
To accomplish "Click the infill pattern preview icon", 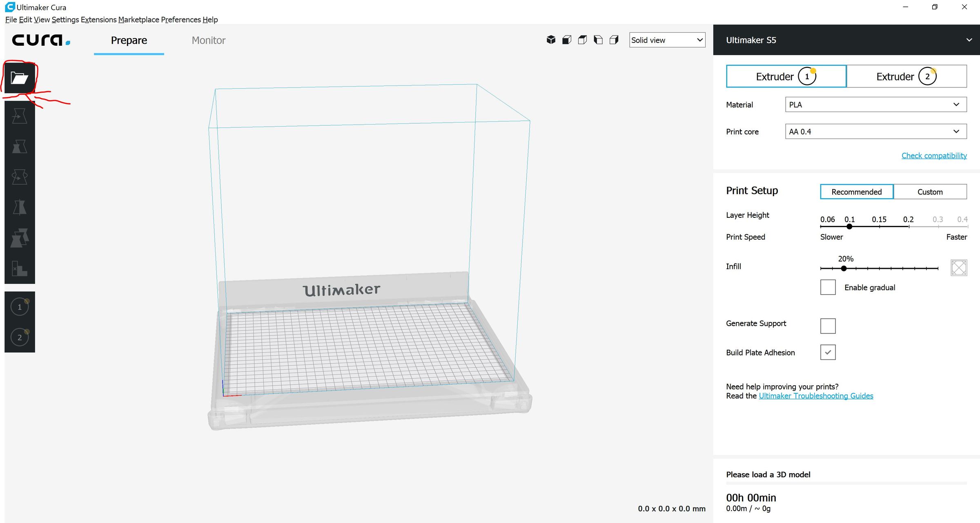I will (959, 268).
